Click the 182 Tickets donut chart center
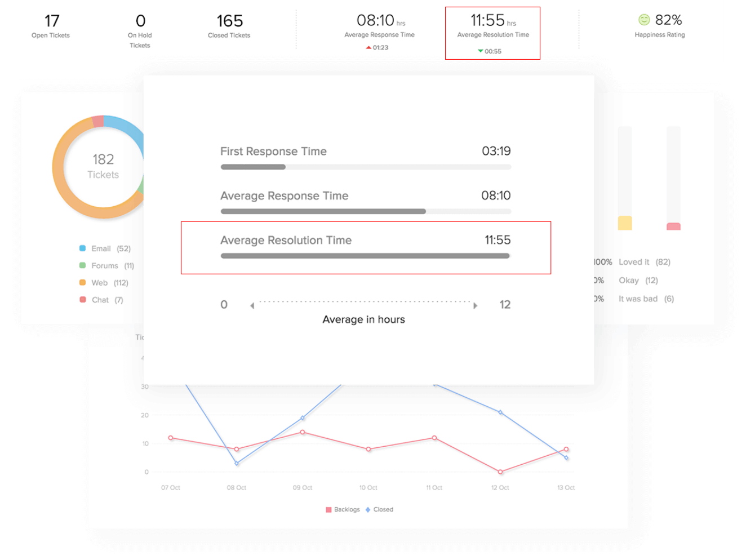The height and width of the screenshot is (560, 746). click(103, 167)
